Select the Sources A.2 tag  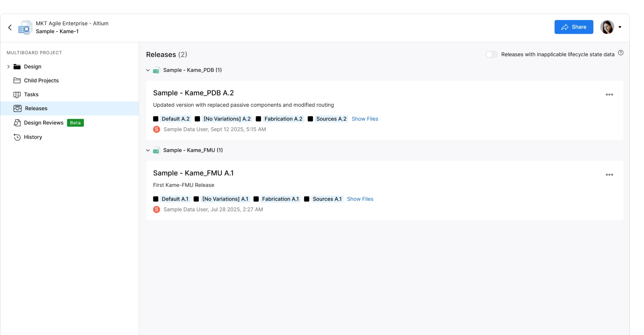click(331, 119)
